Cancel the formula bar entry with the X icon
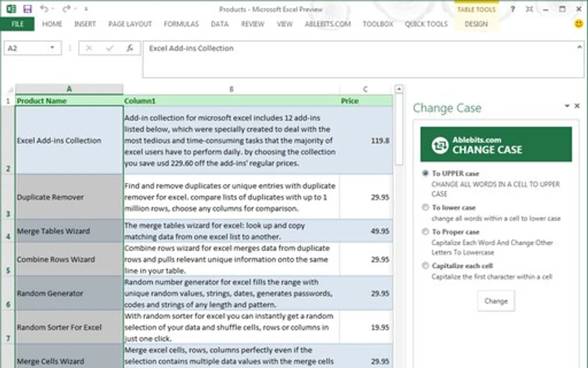The width and height of the screenshot is (588, 368). point(89,48)
